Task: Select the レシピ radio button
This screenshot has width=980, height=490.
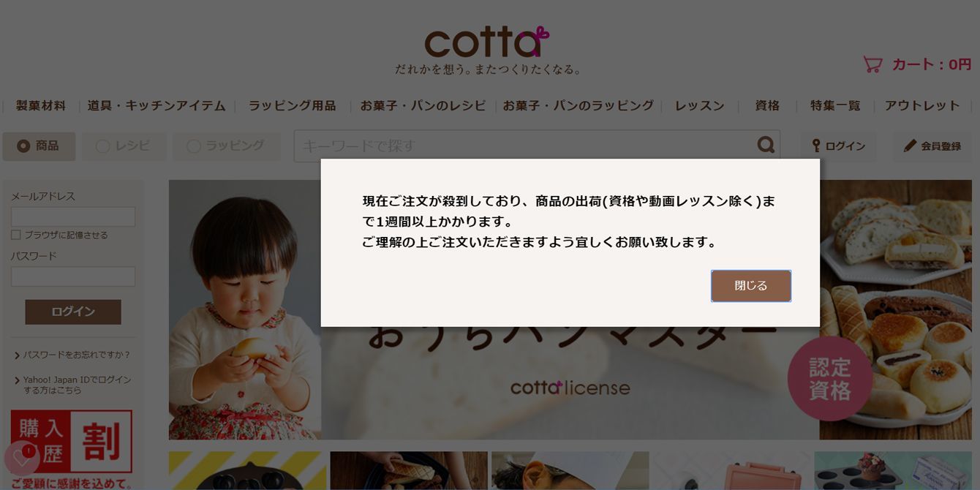Action: pyautogui.click(x=103, y=146)
